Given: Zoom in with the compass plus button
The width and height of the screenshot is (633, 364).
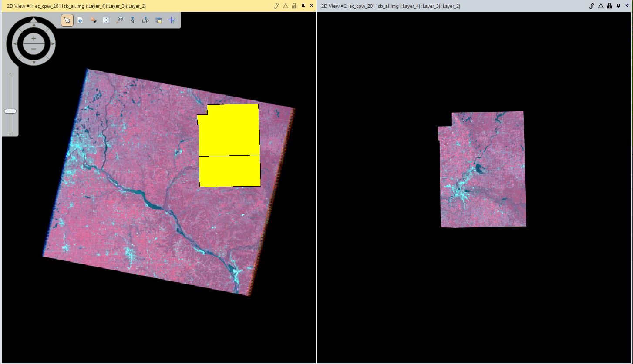Looking at the screenshot, I should [x=34, y=39].
